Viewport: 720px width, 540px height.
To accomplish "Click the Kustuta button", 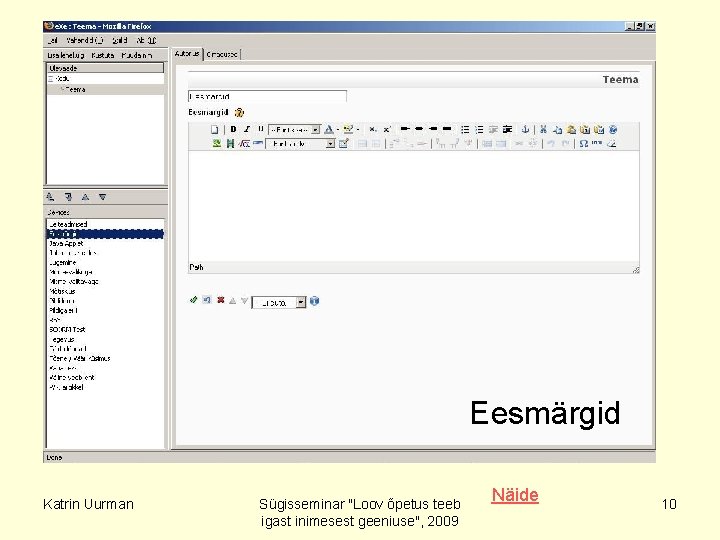I will [x=103, y=55].
